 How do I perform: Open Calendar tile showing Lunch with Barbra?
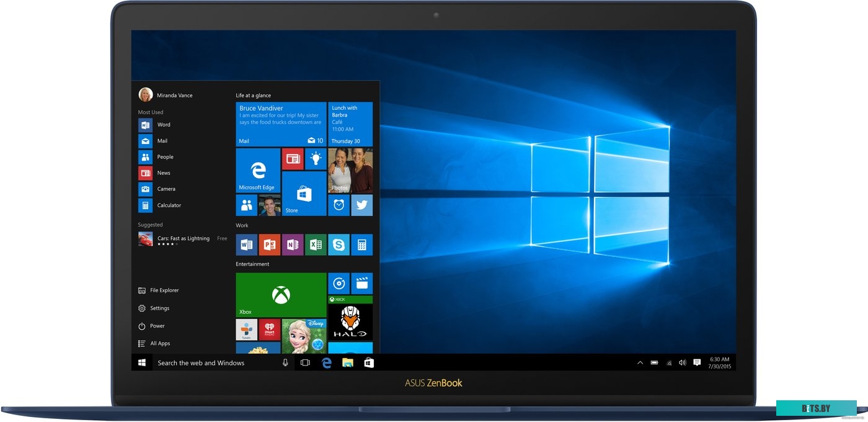click(350, 124)
